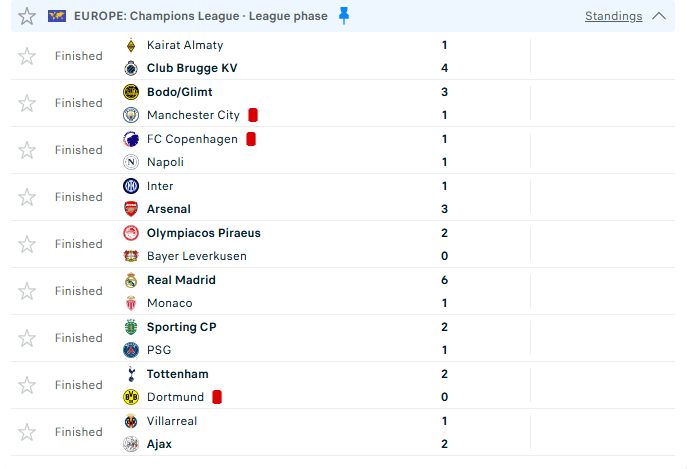Click the Bodo/Glimt score of 3
This screenshot has height=469, width=687.
click(444, 92)
